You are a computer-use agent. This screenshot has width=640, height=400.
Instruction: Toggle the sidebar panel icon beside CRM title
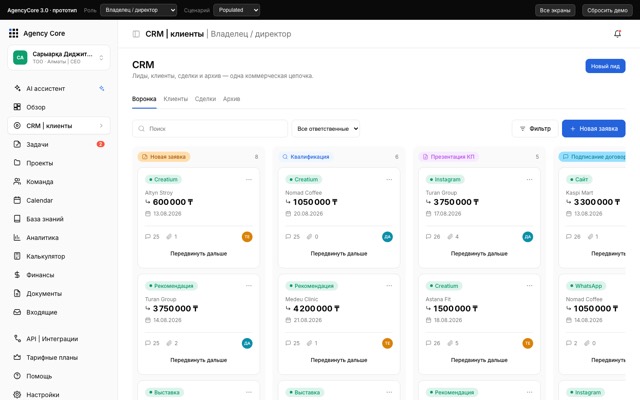136,34
